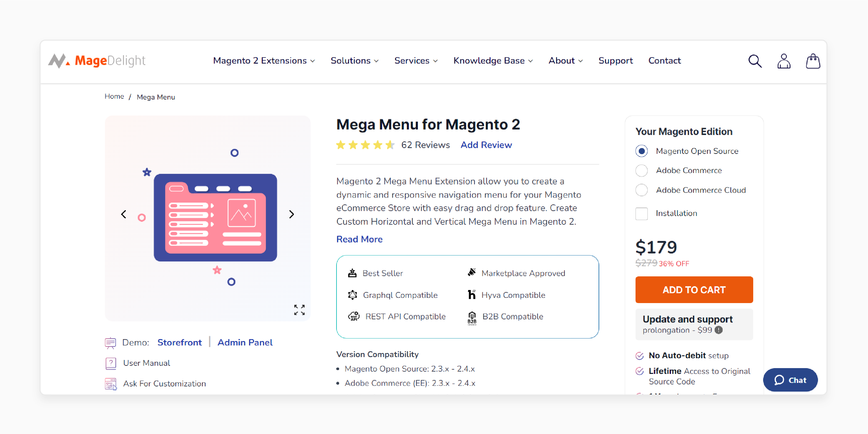Show next product image with right arrow
This screenshot has height=434, width=868.
tap(291, 214)
